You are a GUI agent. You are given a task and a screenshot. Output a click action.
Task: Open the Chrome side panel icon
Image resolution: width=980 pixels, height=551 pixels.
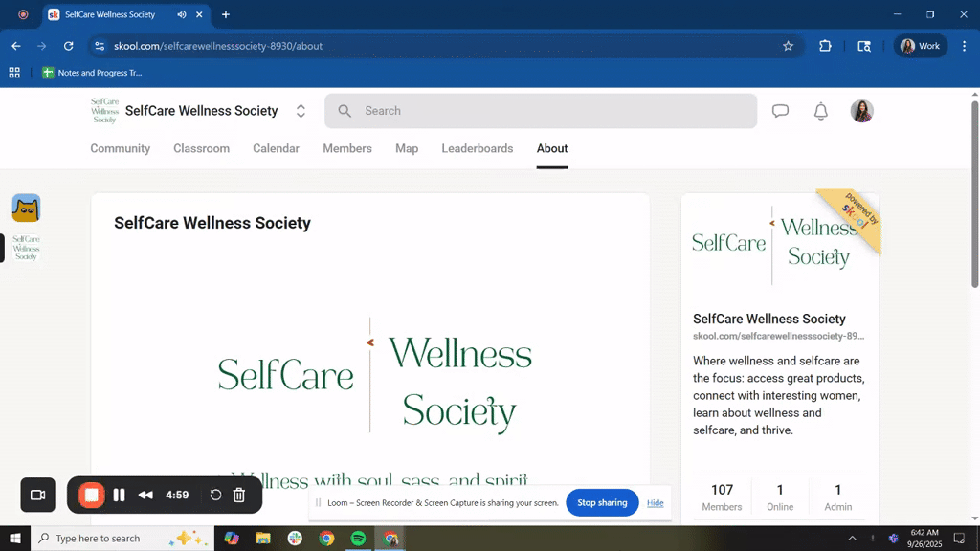click(864, 46)
